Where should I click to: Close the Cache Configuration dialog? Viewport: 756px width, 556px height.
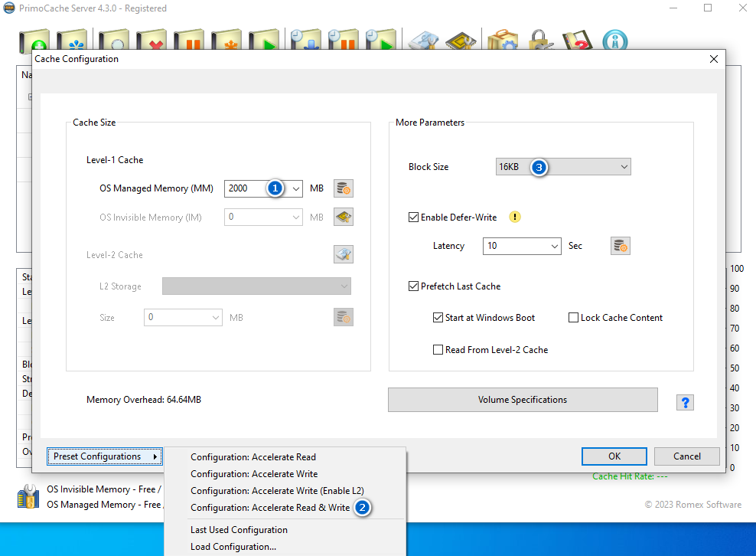(714, 59)
